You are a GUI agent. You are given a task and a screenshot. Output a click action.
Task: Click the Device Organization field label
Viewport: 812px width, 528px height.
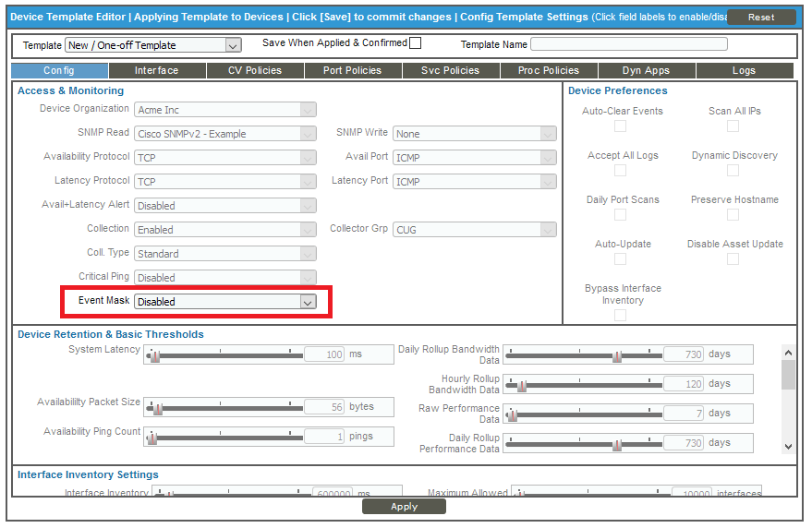click(84, 109)
